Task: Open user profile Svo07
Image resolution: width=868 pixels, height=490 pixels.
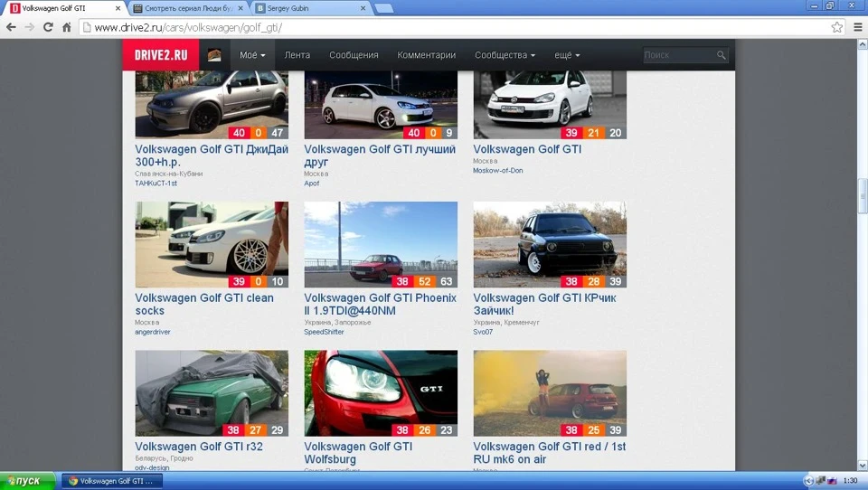Action: 483,332
